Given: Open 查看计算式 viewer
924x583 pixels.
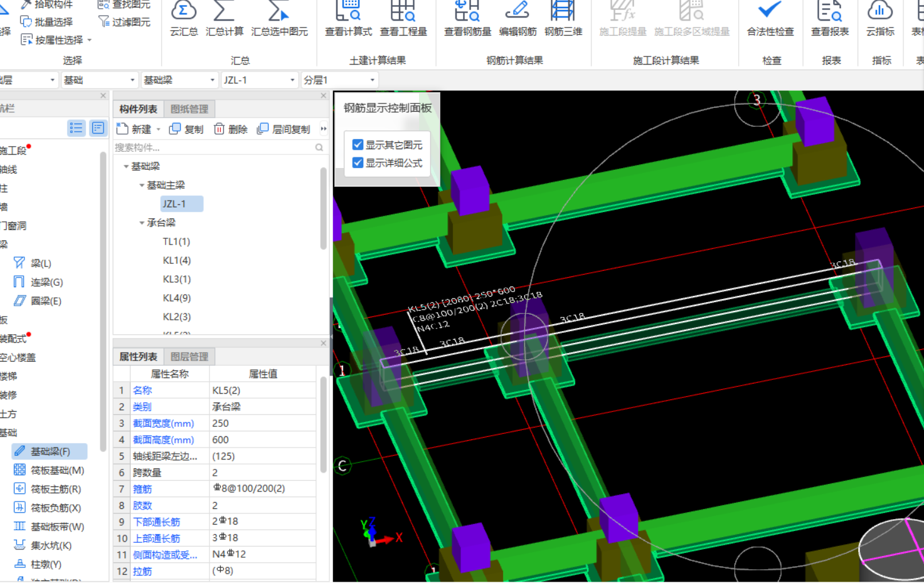Looking at the screenshot, I should click(348, 19).
